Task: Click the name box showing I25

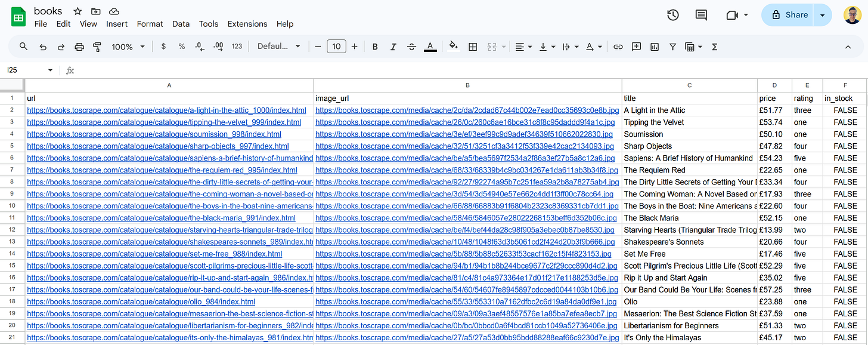Action: 30,70
